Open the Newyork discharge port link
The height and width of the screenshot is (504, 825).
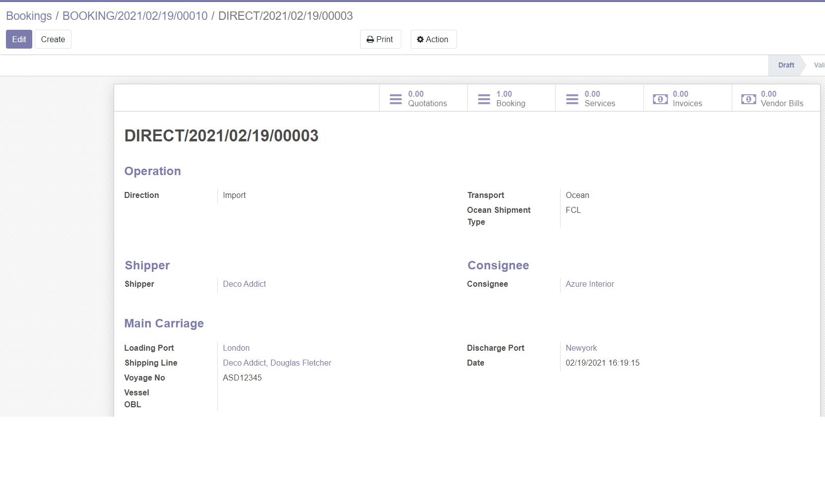click(581, 348)
